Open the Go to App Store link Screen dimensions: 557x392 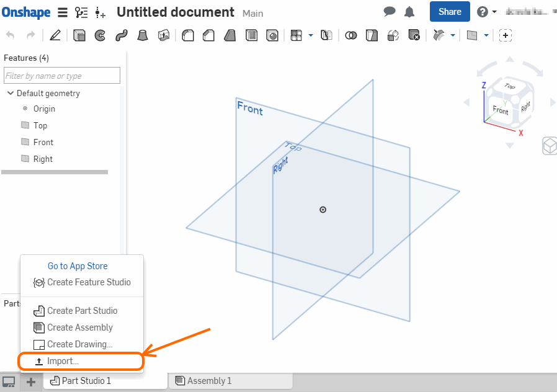point(78,266)
